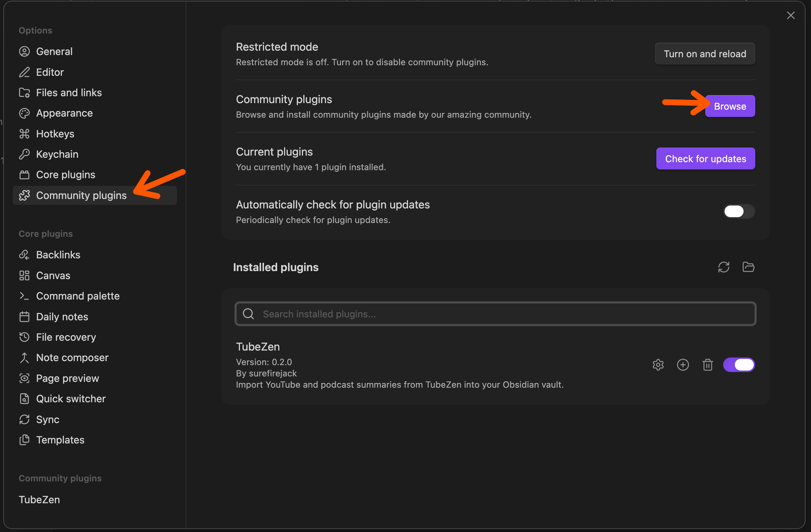The height and width of the screenshot is (532, 811).
Task: Open Backlinks plugin settings
Action: pos(95,255)
